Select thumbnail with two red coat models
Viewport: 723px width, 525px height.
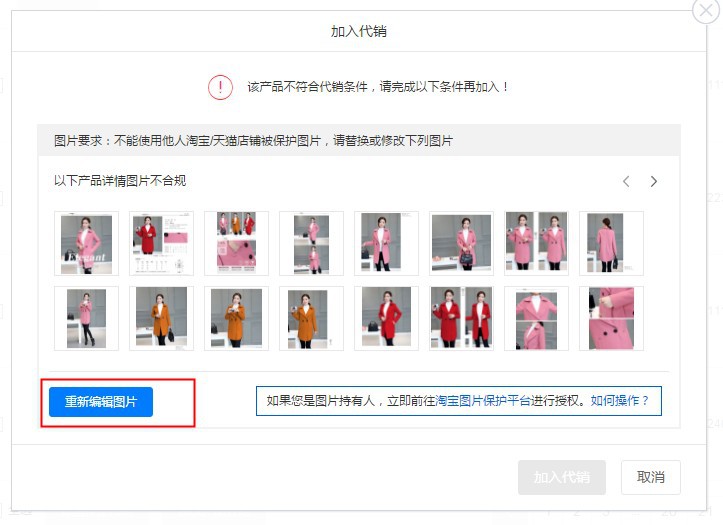tap(461, 318)
